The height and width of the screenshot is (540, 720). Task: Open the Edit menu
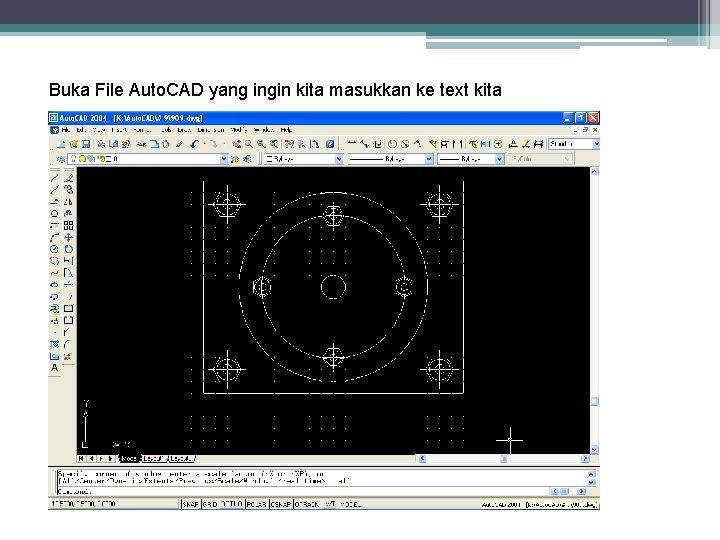(x=81, y=130)
